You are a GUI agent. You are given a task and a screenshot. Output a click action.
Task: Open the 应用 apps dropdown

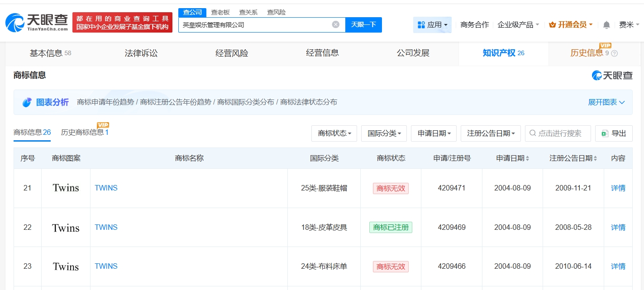pyautogui.click(x=432, y=25)
